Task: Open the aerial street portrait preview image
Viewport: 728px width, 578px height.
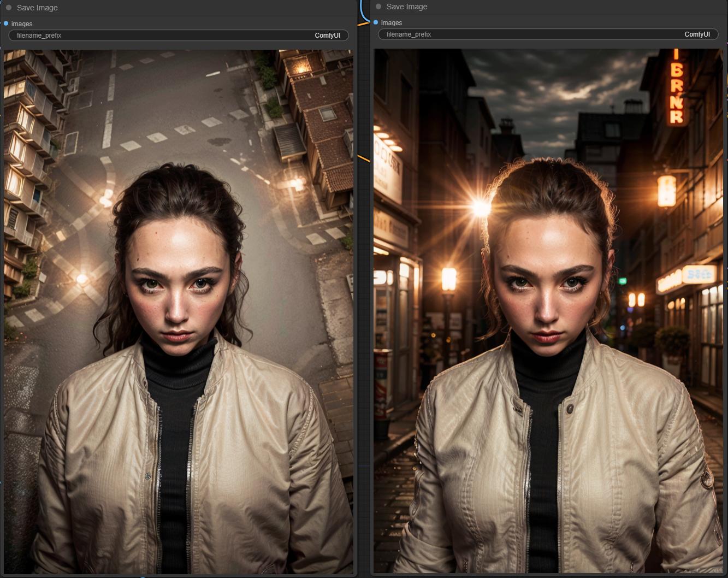Action: [x=179, y=311]
